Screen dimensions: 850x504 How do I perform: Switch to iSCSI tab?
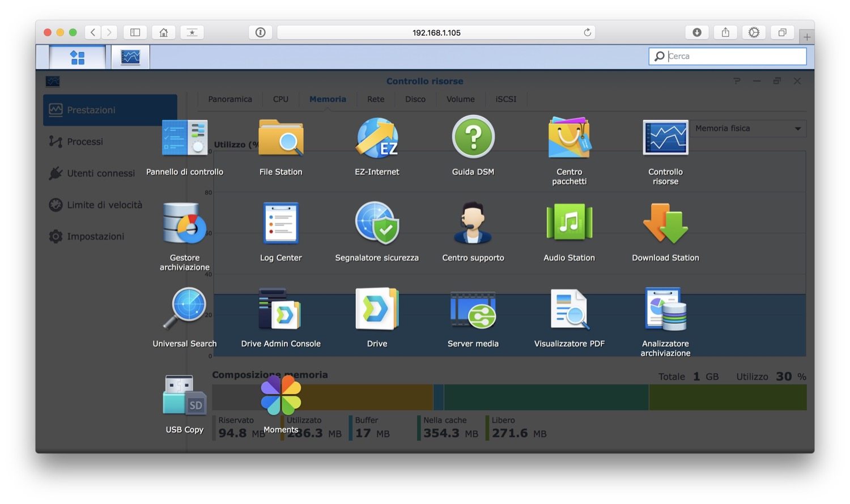click(x=506, y=99)
